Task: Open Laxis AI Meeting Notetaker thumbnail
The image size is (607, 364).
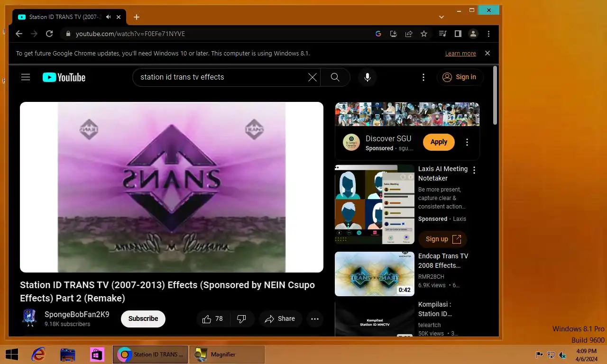Action: (375, 204)
